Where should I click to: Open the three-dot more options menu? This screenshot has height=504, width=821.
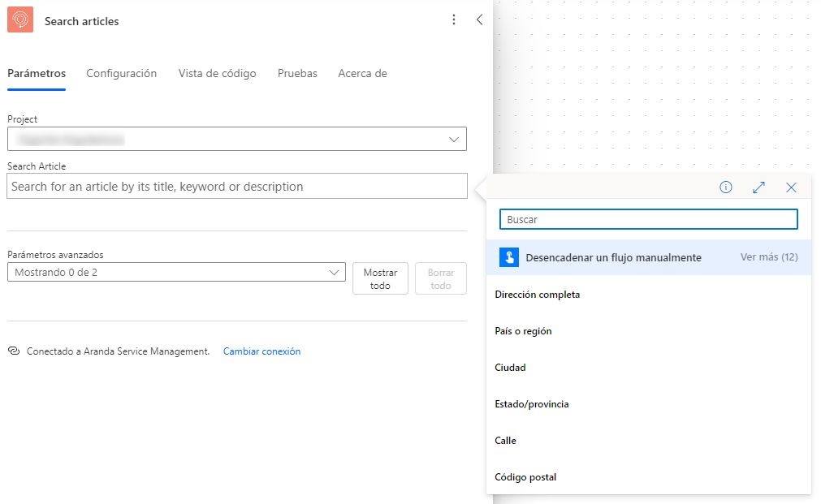tap(454, 20)
